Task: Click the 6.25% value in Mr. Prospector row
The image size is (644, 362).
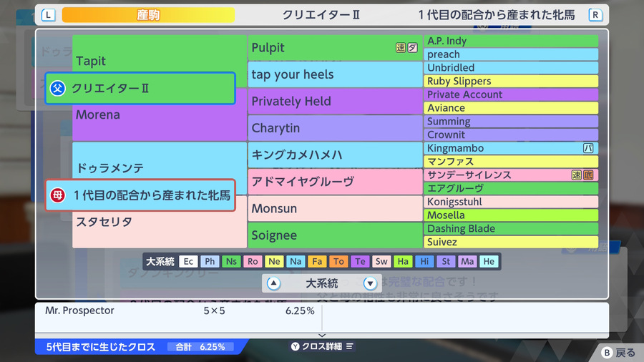Action: pos(300,310)
